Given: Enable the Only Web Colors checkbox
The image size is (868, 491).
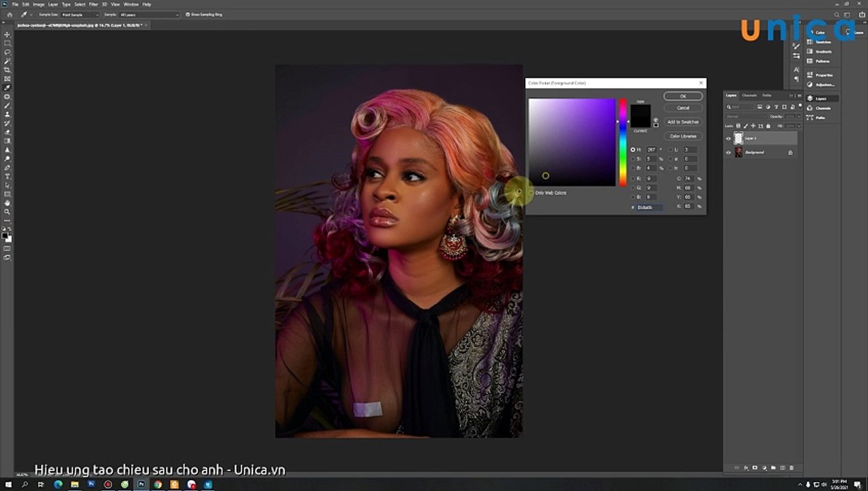Looking at the screenshot, I should coord(532,193).
